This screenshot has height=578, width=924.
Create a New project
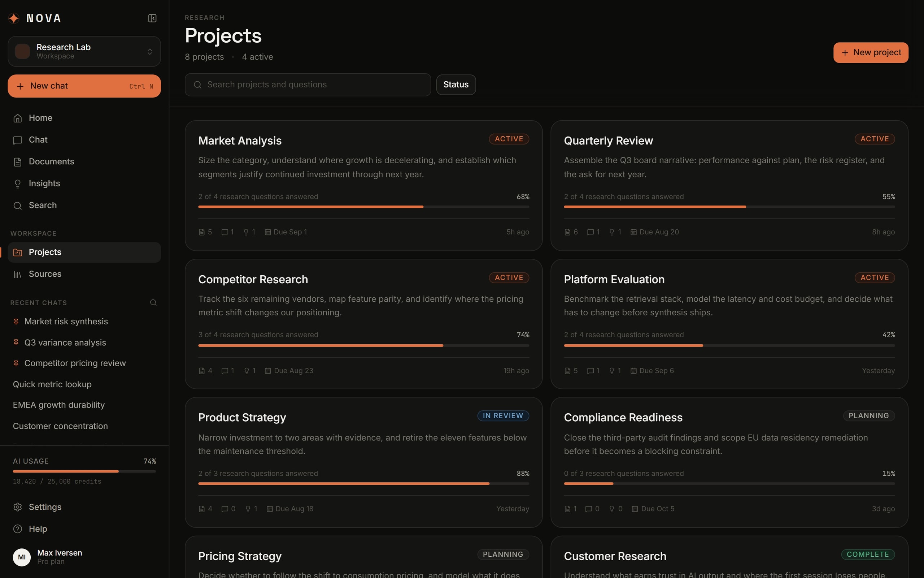tap(871, 53)
